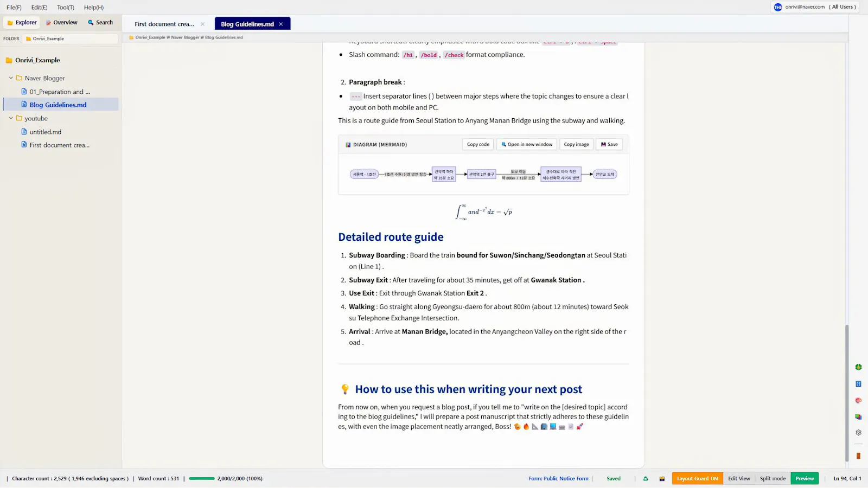Click the Paragraph break bold text
Viewport: 868px width, 488px height.
(x=375, y=82)
